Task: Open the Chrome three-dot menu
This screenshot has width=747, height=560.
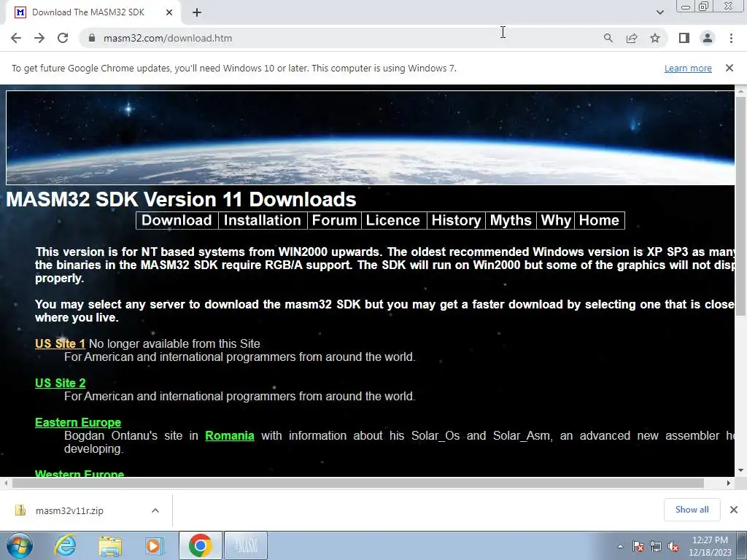Action: 731,38
